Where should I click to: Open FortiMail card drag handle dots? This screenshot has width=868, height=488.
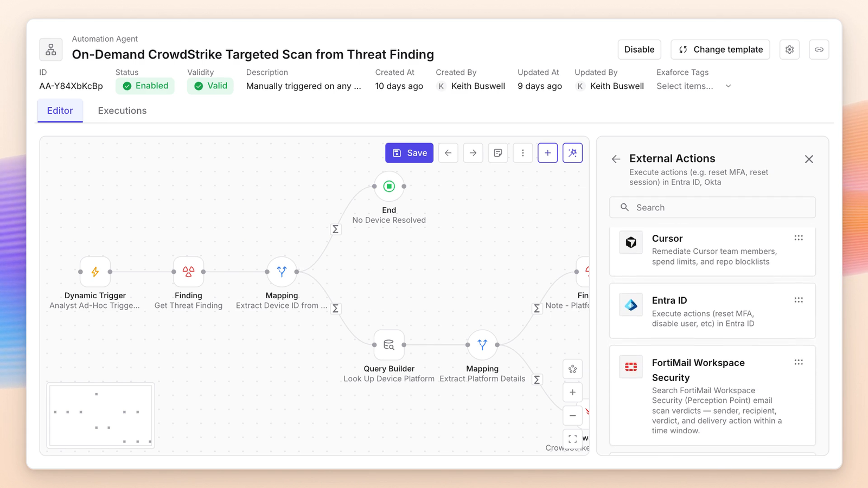799,362
